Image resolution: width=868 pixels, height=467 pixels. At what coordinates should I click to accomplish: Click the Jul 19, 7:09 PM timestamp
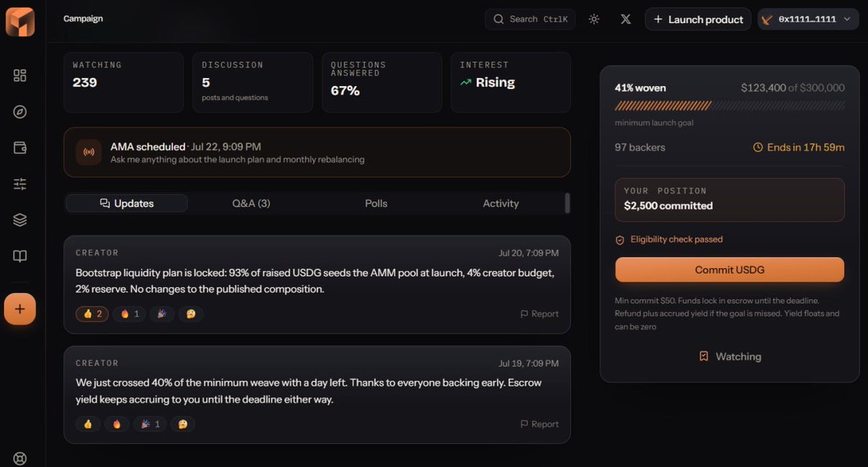tap(529, 363)
